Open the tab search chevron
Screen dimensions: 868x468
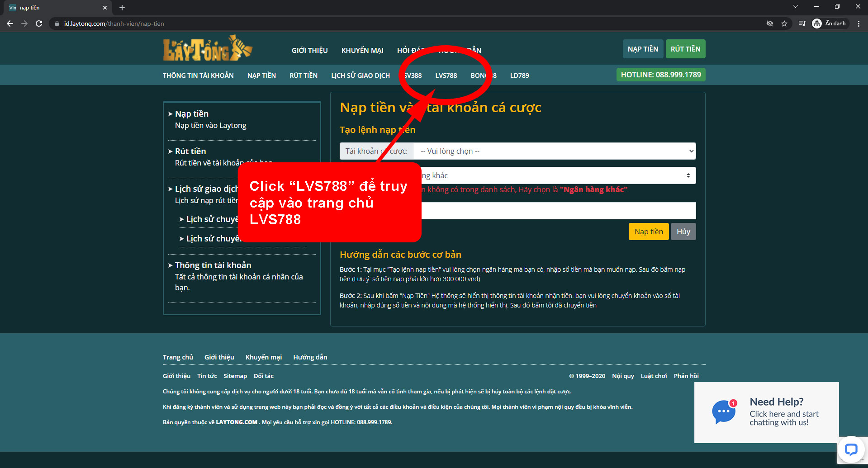[796, 6]
